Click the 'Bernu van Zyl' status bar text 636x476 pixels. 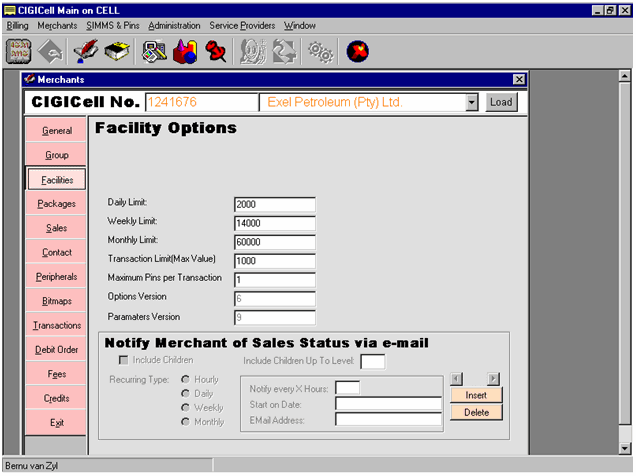[x=31, y=466]
